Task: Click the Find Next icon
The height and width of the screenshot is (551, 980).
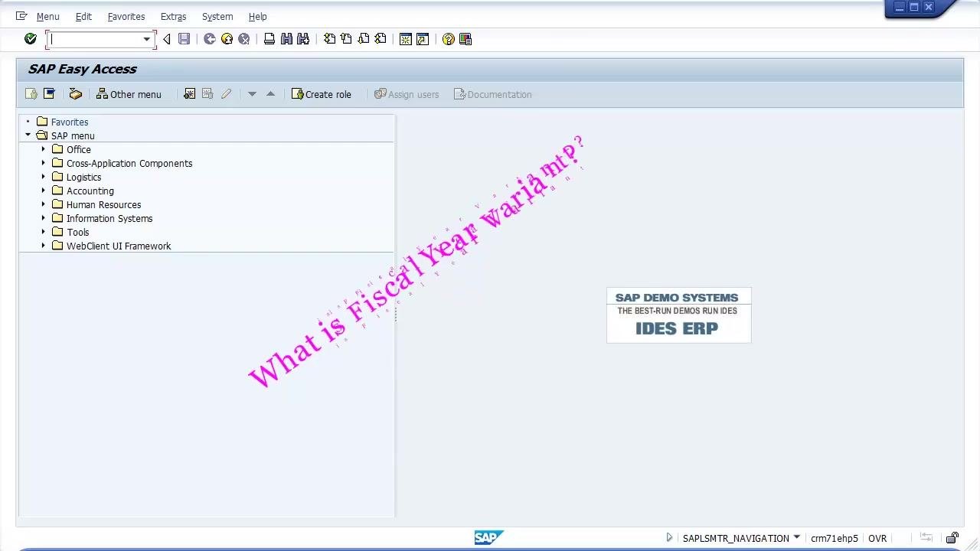Action: [303, 39]
